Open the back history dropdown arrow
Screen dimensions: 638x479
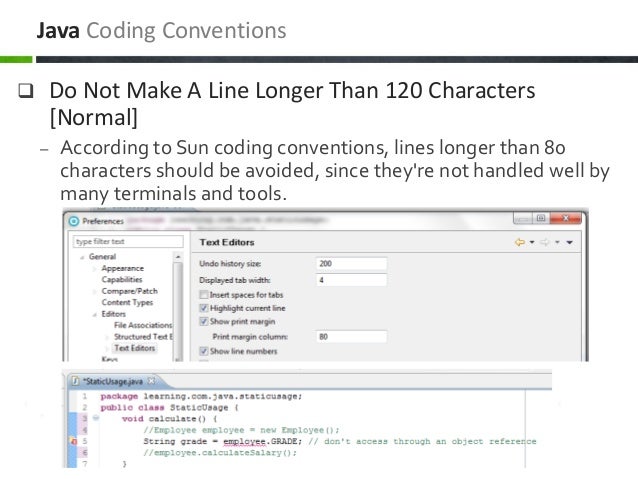pos(532,243)
